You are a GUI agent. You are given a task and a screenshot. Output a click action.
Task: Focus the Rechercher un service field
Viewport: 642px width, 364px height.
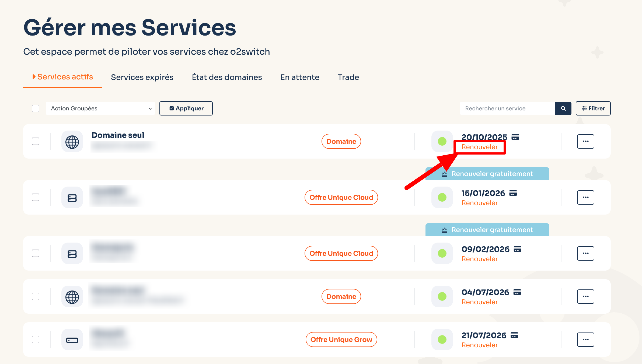(508, 108)
